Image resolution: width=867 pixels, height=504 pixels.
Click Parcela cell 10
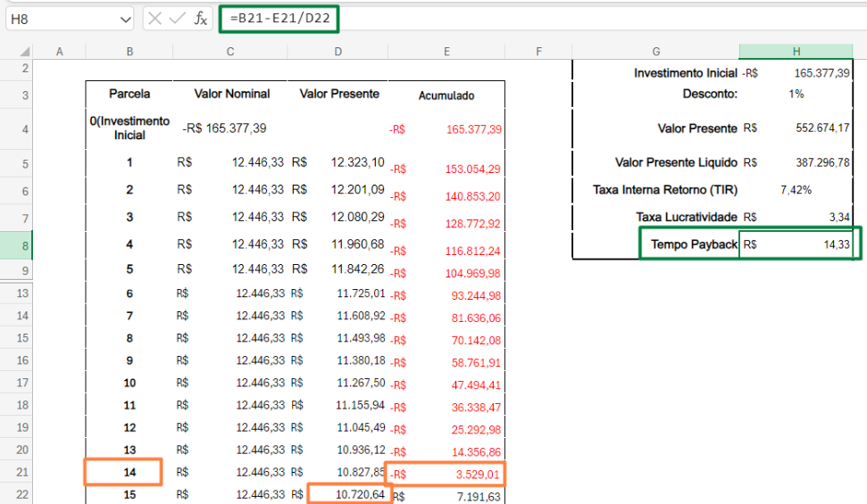[x=129, y=383]
